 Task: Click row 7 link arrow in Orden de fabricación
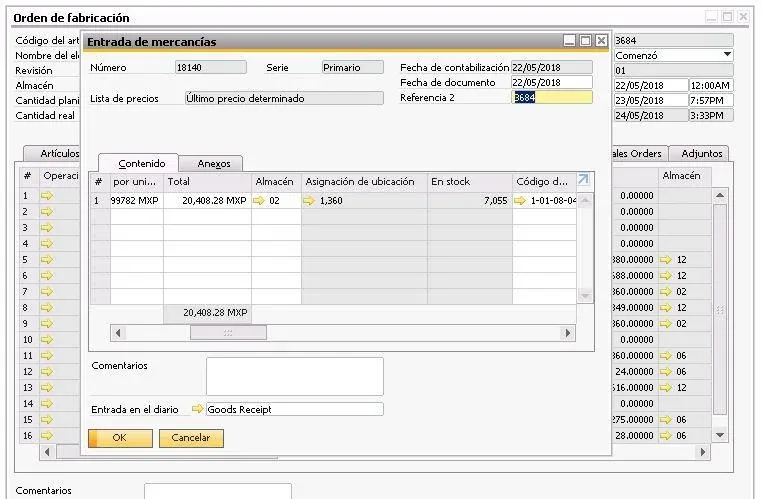pos(47,292)
